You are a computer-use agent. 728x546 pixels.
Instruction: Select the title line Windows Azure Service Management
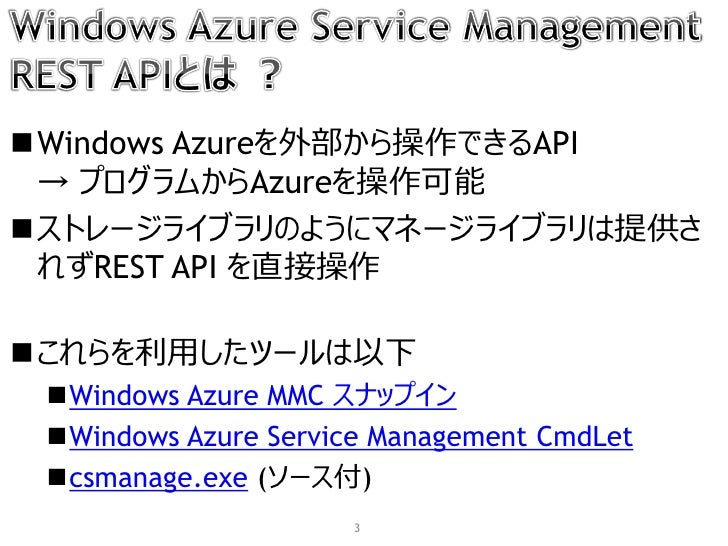tap(357, 27)
